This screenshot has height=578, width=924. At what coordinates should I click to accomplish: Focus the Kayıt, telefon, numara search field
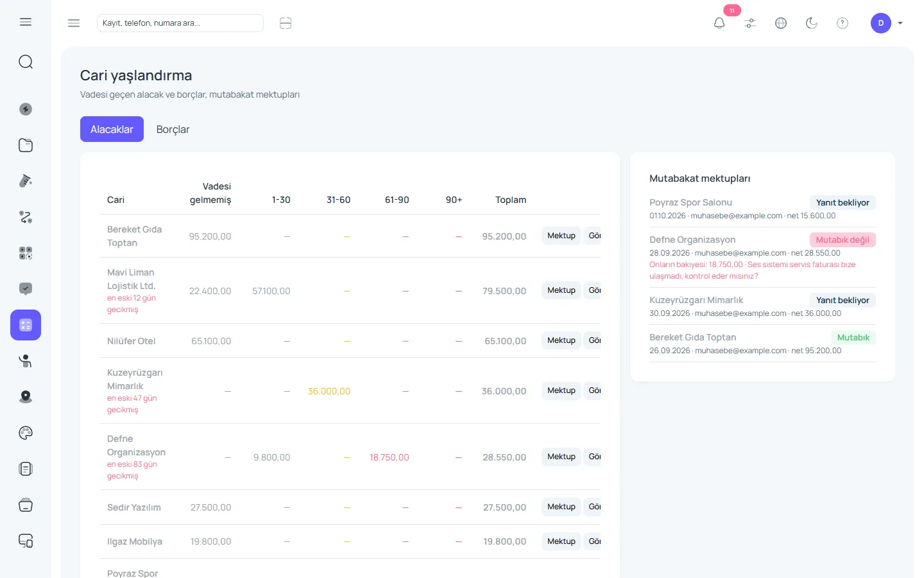tap(180, 23)
